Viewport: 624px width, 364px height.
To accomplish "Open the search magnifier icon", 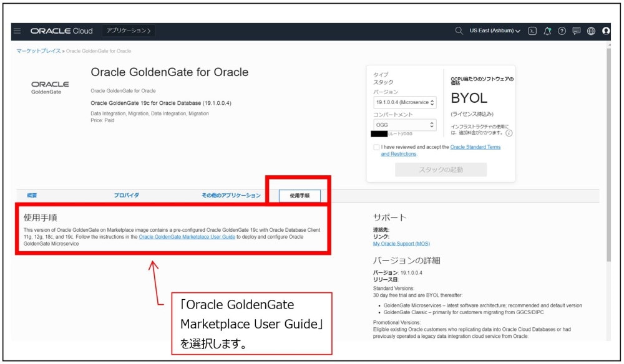I will [x=459, y=31].
